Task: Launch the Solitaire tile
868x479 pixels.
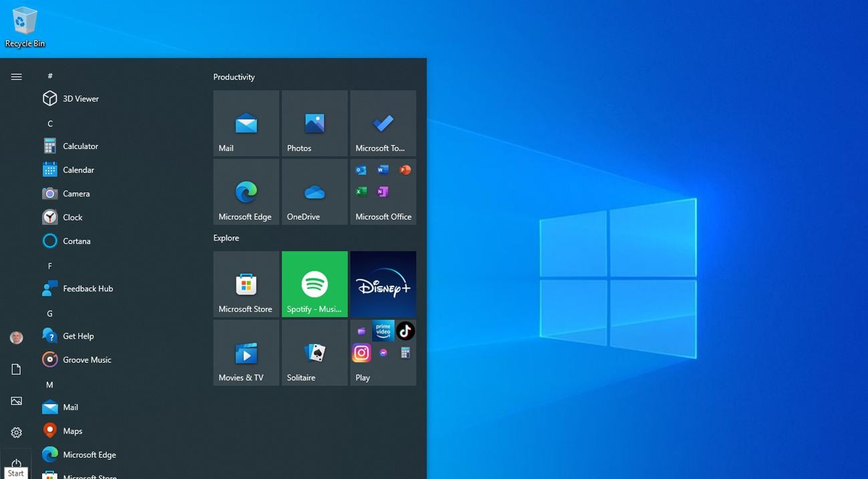Action: (x=314, y=353)
